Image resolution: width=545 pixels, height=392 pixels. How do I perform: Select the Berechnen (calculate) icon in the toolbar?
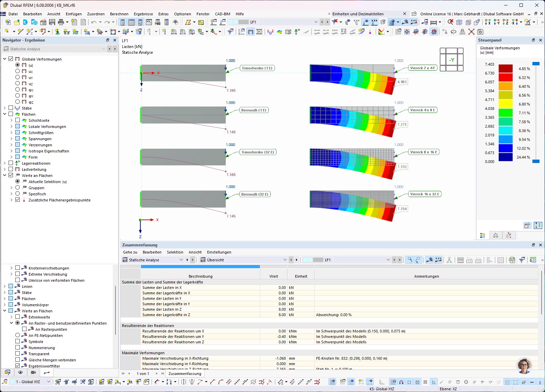click(434, 22)
